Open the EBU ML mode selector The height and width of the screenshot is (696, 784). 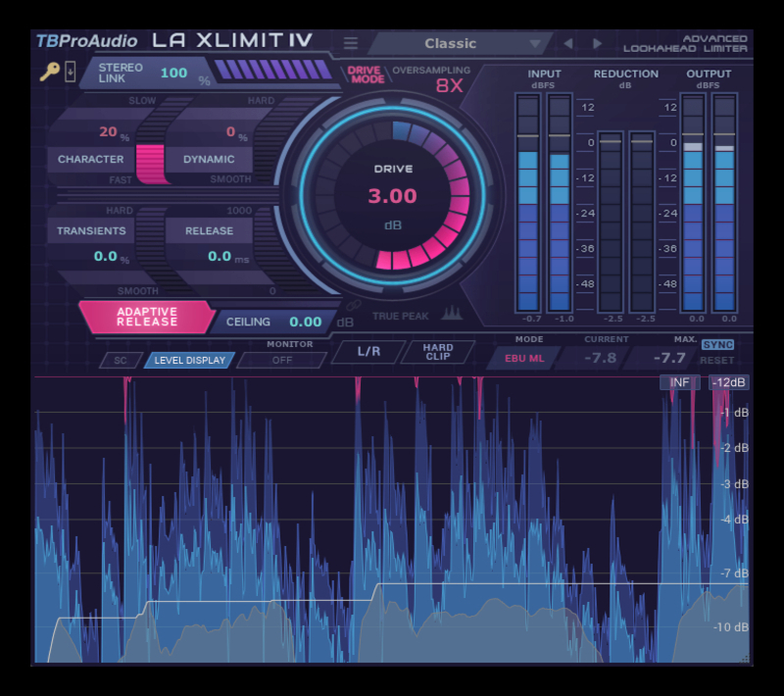(x=523, y=358)
